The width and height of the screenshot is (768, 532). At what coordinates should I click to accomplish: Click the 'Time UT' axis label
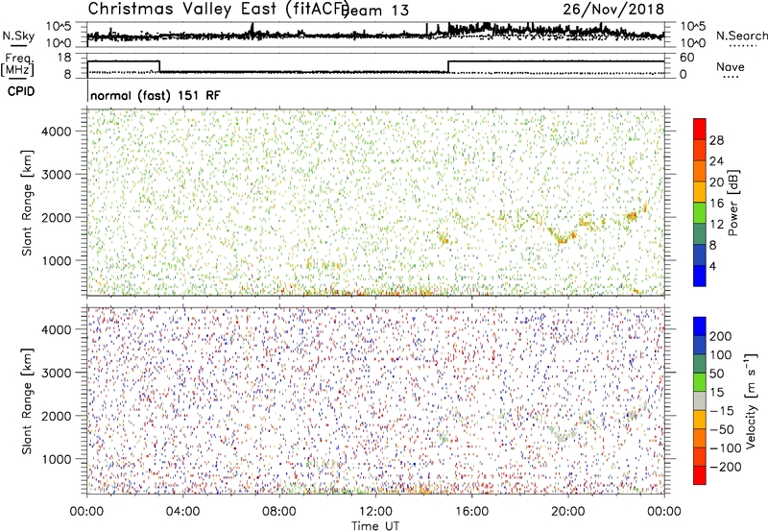point(375,526)
